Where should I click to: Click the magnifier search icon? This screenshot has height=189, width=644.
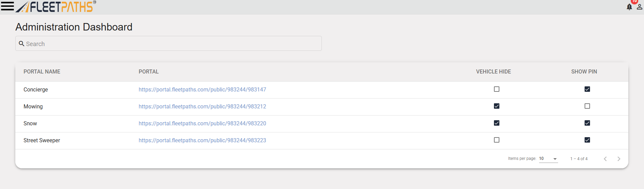pos(21,44)
